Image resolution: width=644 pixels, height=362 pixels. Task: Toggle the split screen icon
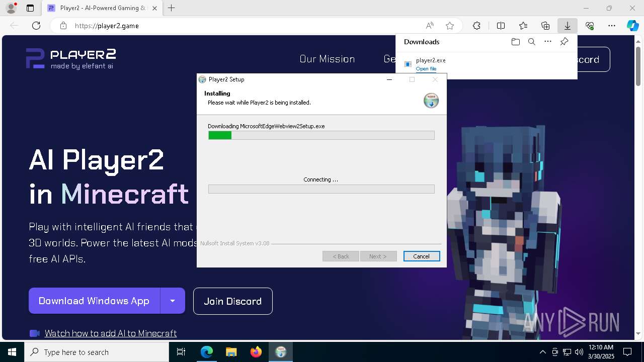pos(501,26)
